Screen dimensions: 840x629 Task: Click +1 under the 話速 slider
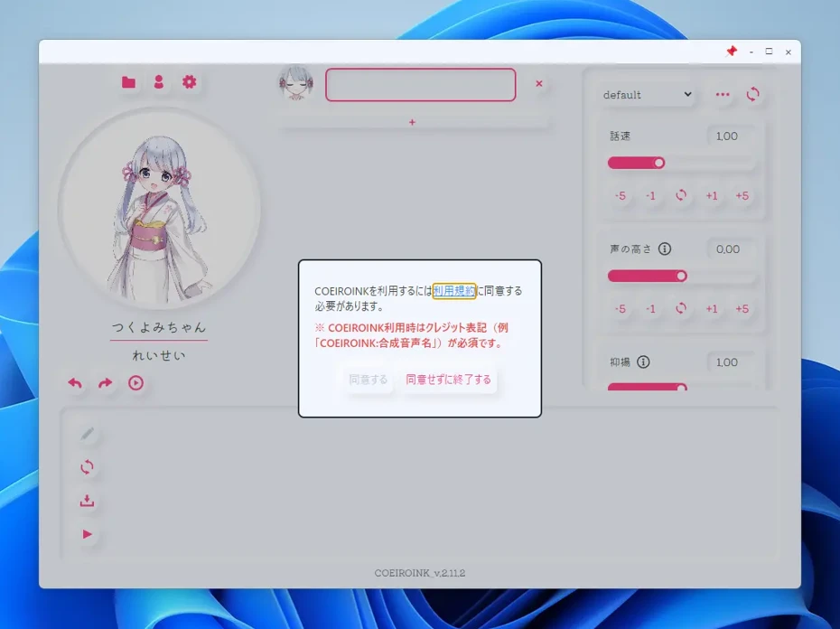[712, 196]
